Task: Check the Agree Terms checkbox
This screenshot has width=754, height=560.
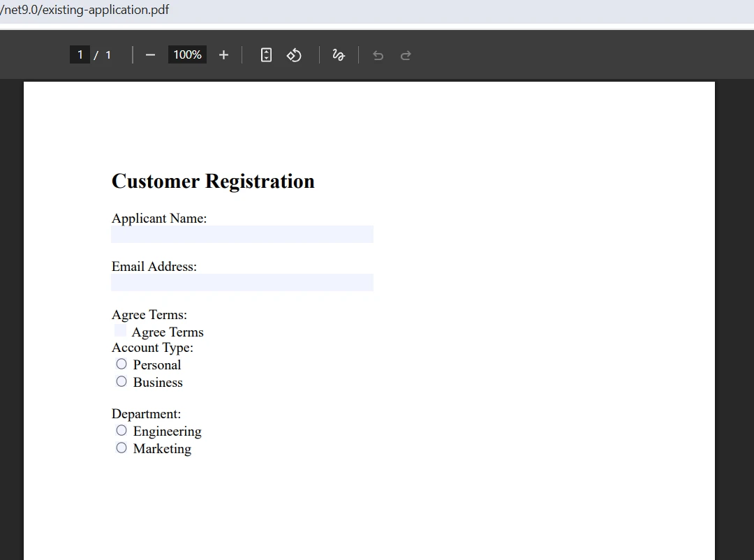Action: (x=119, y=330)
